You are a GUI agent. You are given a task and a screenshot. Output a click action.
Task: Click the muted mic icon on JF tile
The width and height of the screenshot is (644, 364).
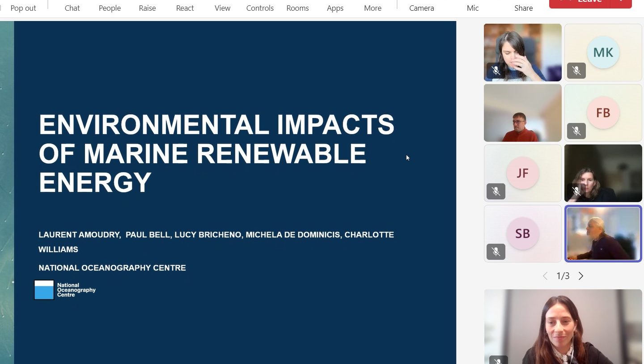(496, 191)
